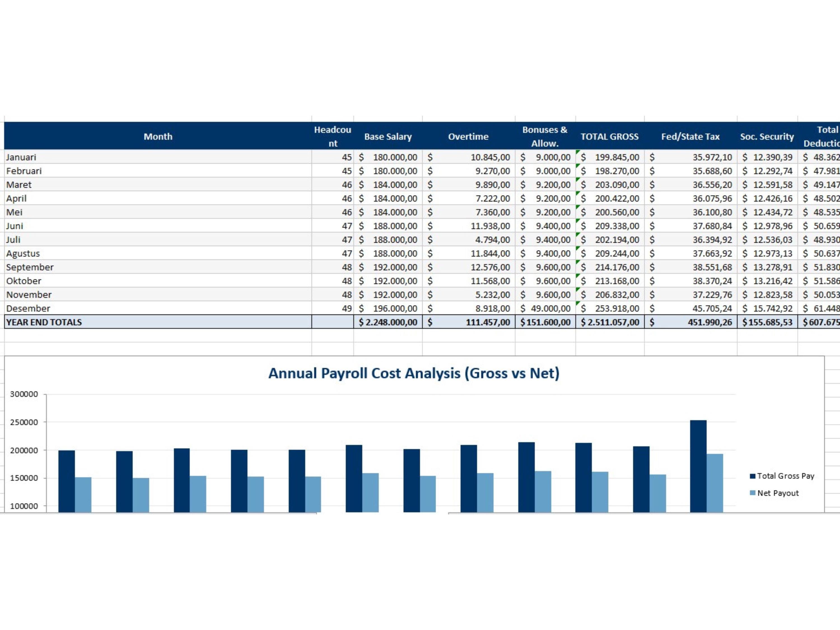The image size is (840, 630).
Task: Select total overtime value 111.457,00
Action: (469, 322)
